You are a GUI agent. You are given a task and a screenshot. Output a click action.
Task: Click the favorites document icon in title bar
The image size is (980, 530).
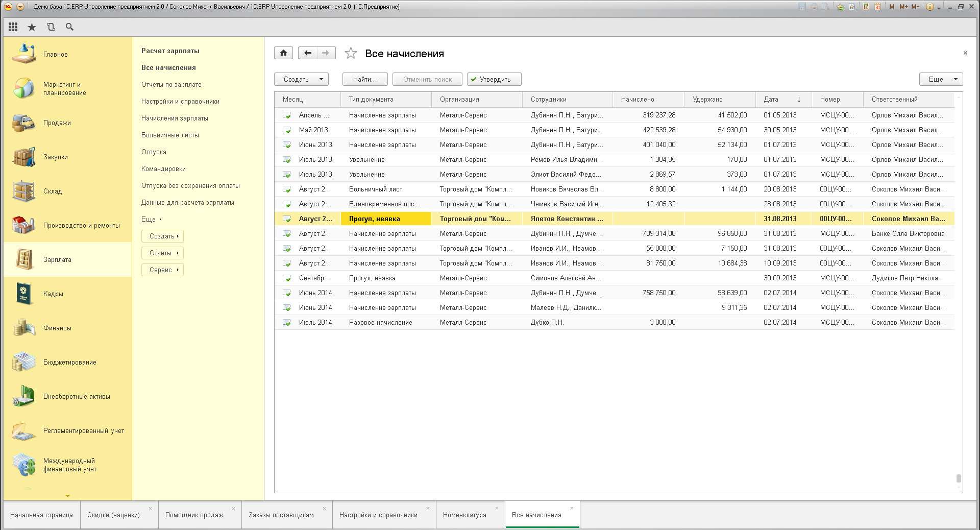(x=852, y=7)
